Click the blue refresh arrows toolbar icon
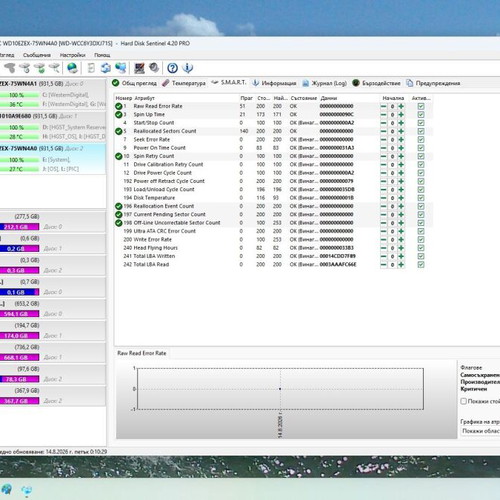 point(106,68)
